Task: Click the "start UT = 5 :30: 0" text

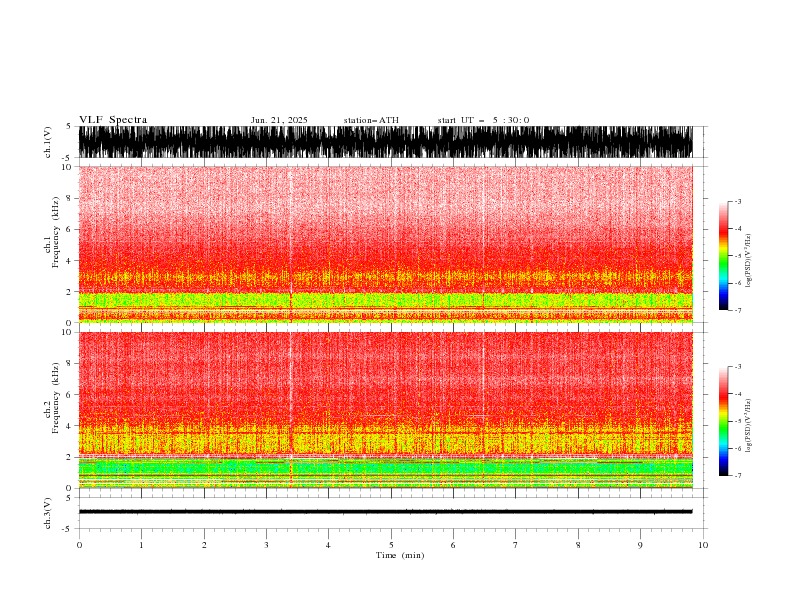Action: click(x=483, y=120)
